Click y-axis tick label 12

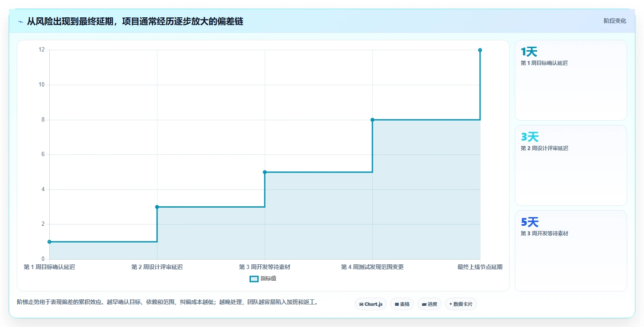tap(42, 50)
